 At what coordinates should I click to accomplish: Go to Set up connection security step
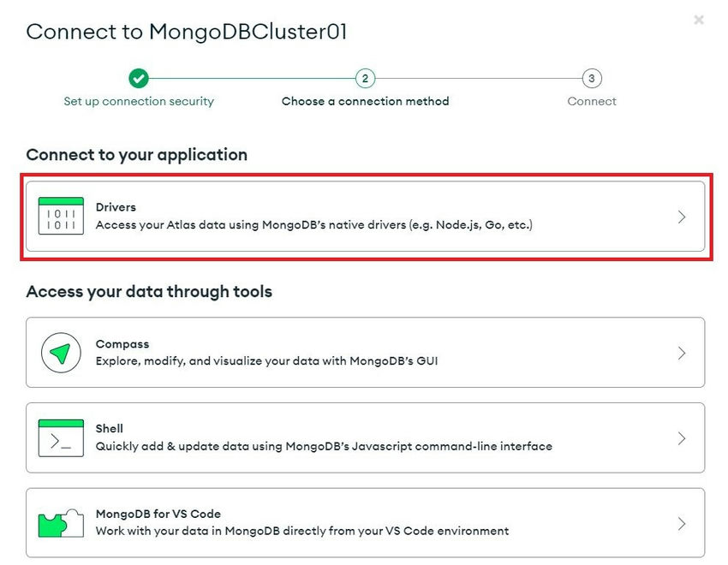point(139,101)
